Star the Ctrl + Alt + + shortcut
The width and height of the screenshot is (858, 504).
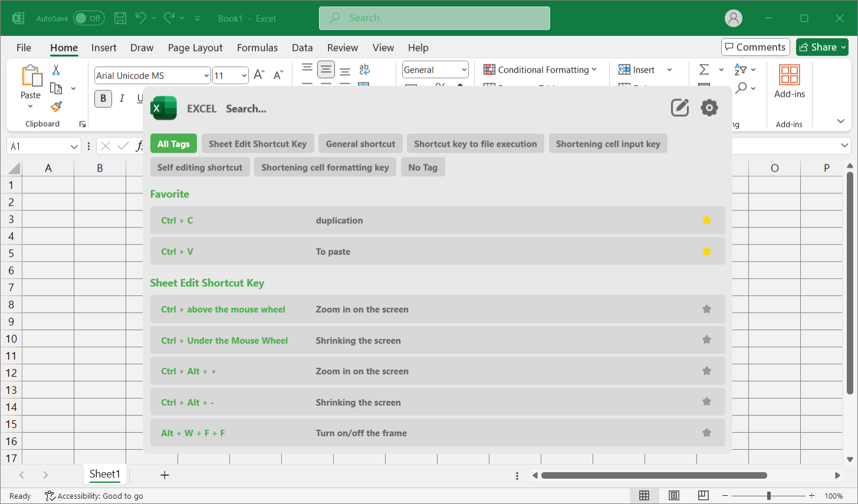707,371
